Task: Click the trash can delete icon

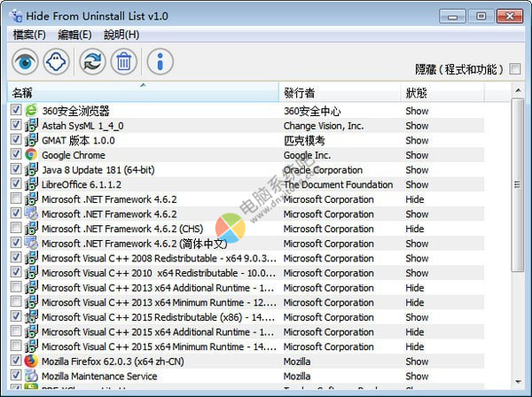Action: click(x=123, y=62)
